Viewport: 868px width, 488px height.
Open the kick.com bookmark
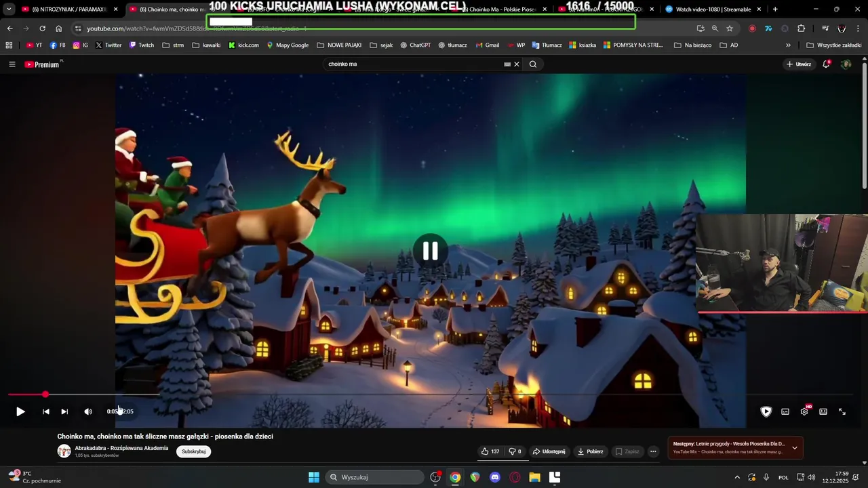pos(243,45)
